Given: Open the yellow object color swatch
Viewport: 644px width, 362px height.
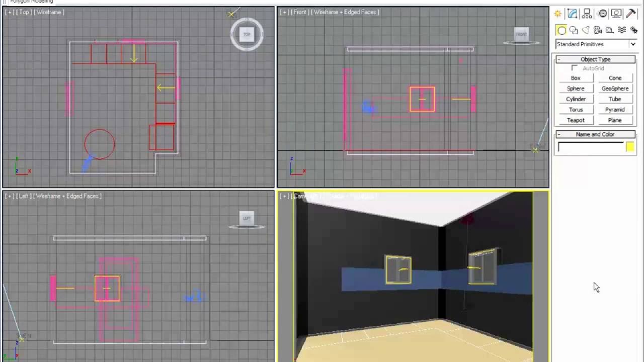Looking at the screenshot, I should [x=629, y=147].
